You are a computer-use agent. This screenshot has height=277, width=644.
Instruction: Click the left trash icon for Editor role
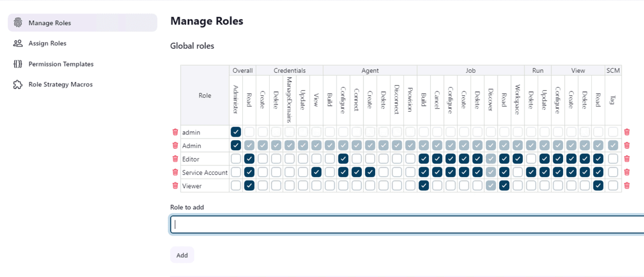coord(175,159)
